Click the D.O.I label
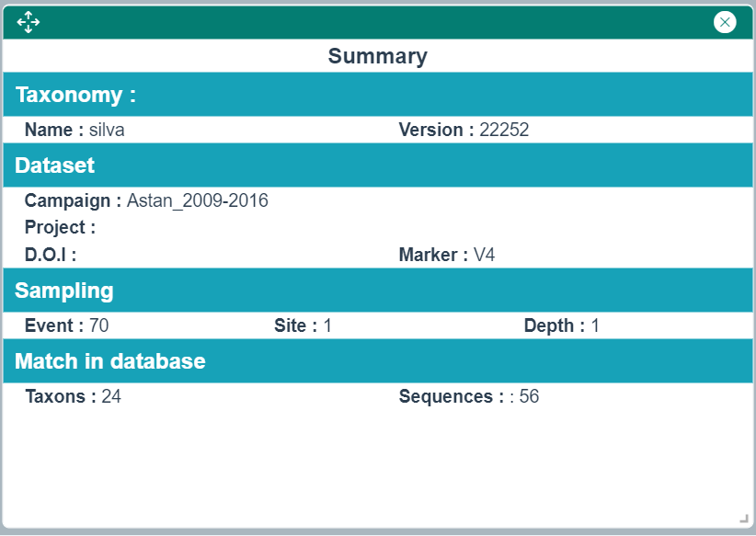This screenshot has height=536, width=756. (51, 255)
